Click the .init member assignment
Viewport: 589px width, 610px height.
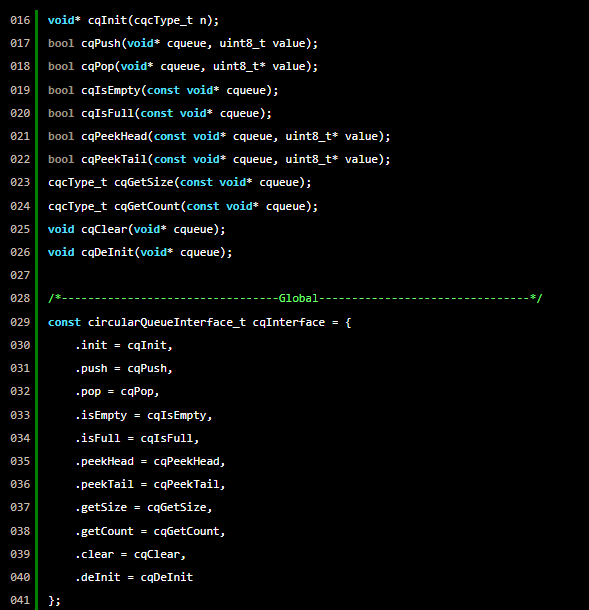pos(124,345)
